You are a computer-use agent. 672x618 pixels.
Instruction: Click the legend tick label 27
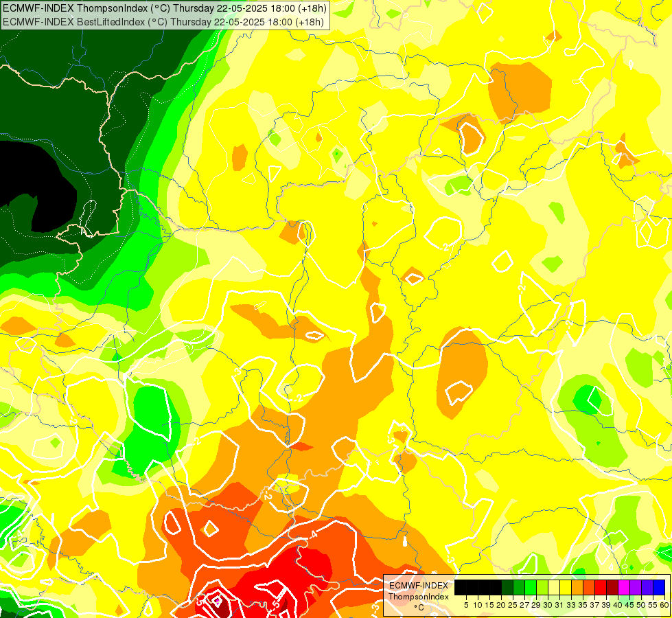524,606
